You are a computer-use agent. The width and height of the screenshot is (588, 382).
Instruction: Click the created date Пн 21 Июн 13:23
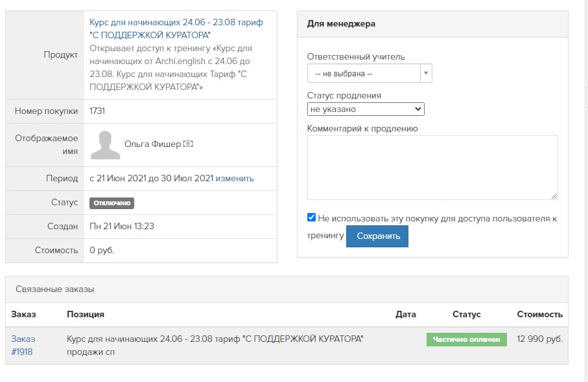tap(121, 226)
